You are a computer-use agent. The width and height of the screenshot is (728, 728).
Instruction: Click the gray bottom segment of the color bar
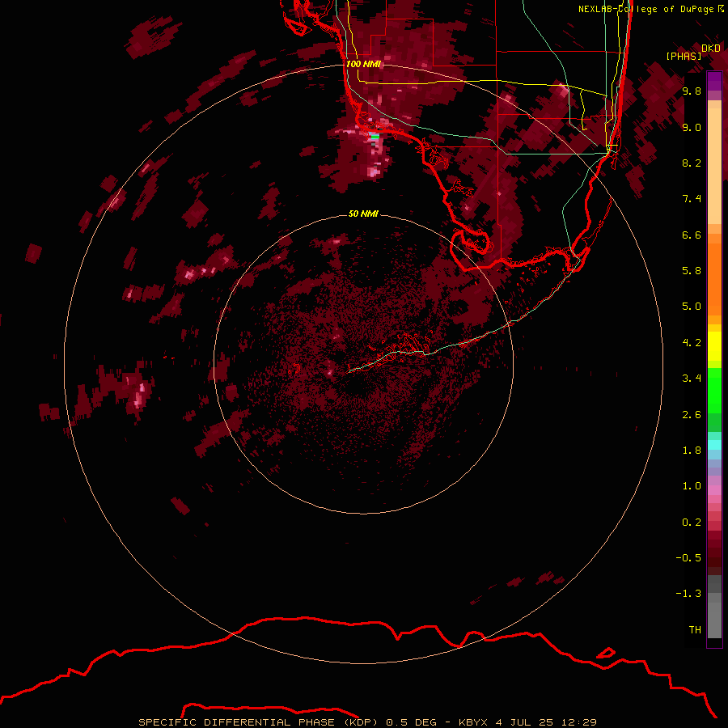[714, 607]
